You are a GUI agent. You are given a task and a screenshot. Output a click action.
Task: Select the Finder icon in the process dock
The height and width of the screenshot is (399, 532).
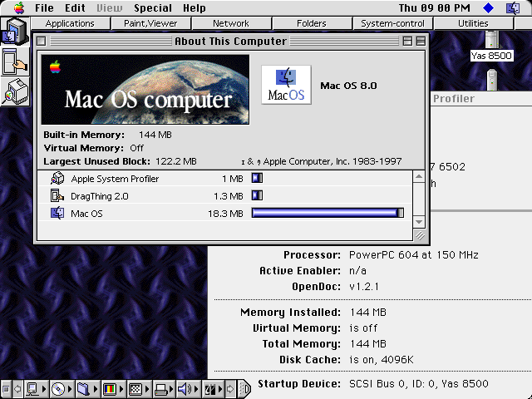pos(14,32)
